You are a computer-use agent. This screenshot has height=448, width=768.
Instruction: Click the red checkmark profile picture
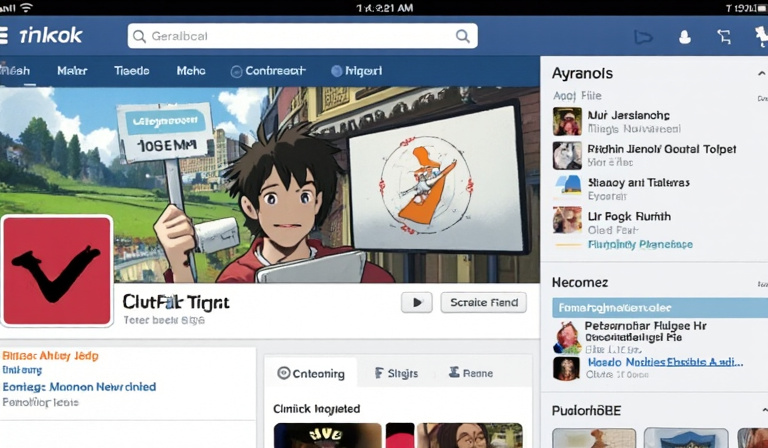[x=57, y=270]
